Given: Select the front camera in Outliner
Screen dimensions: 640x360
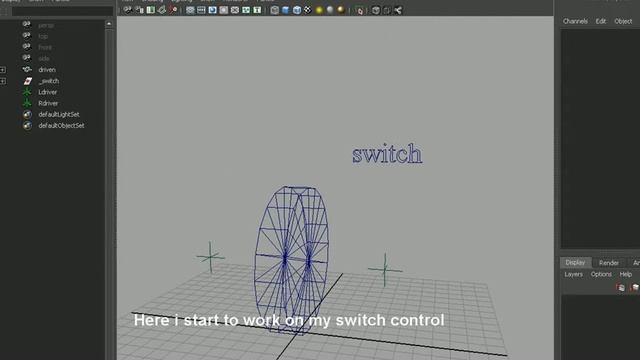Looking at the screenshot, I should [x=45, y=47].
